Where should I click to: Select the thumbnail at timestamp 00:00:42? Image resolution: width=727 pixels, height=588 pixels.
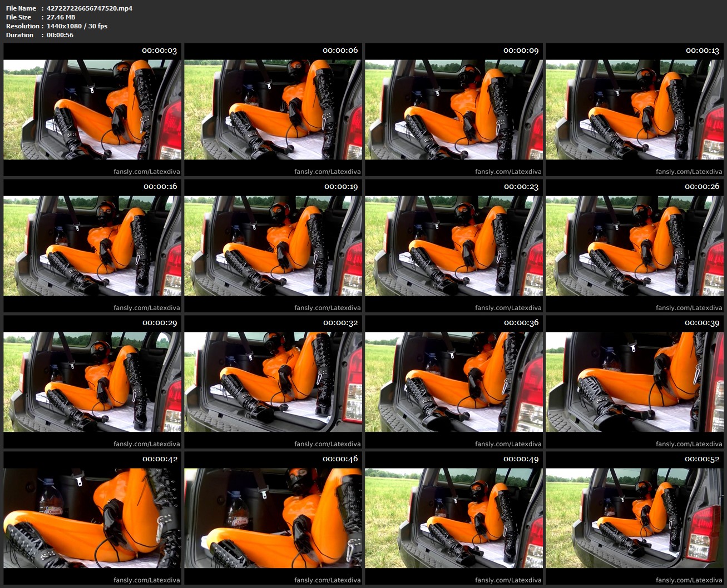pyautogui.click(x=92, y=518)
